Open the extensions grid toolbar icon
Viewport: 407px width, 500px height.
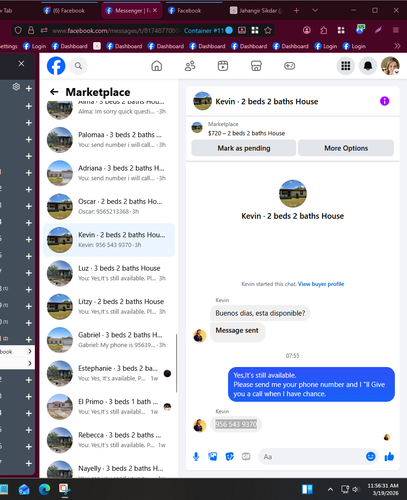point(341,30)
